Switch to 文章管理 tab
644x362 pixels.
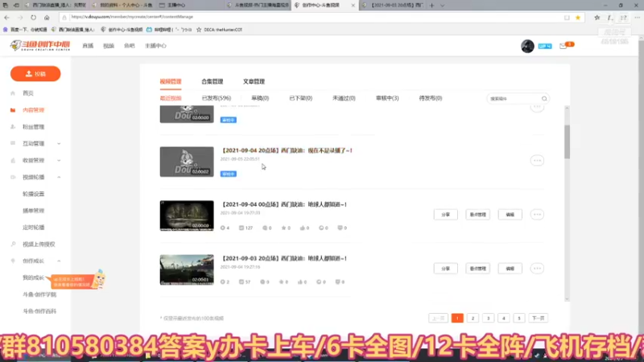pyautogui.click(x=254, y=82)
